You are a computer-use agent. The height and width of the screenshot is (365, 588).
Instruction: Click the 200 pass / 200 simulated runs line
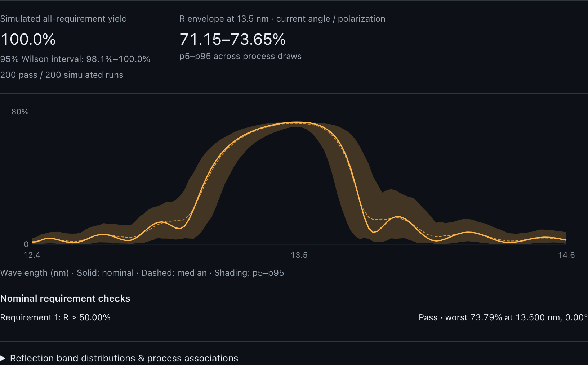(62, 75)
